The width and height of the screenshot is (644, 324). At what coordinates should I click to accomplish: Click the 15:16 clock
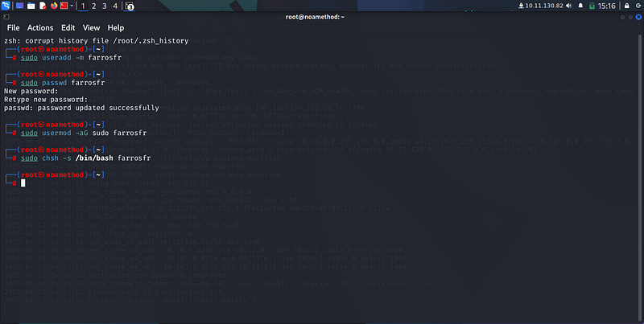click(607, 6)
